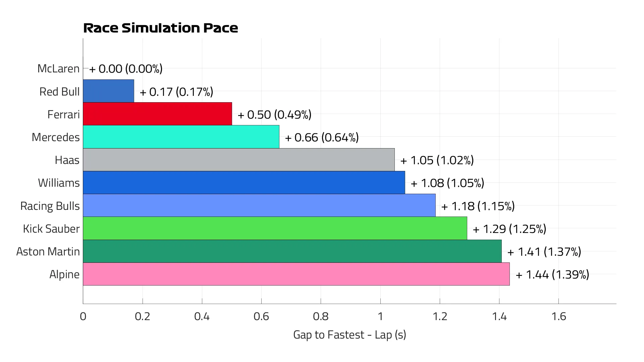644x362 pixels.
Task: Click the + 0.00 (0.00%) McLaren value
Action: pos(126,69)
